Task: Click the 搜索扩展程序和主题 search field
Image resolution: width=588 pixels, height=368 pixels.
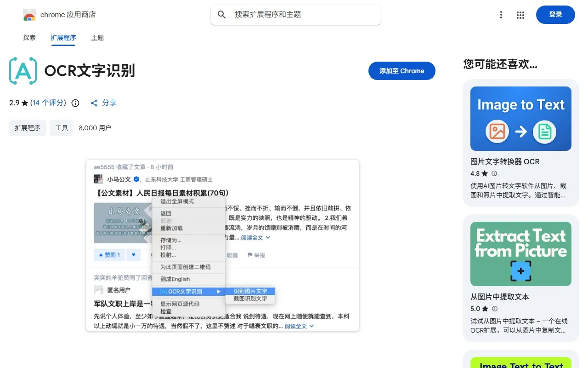Action: [x=303, y=15]
